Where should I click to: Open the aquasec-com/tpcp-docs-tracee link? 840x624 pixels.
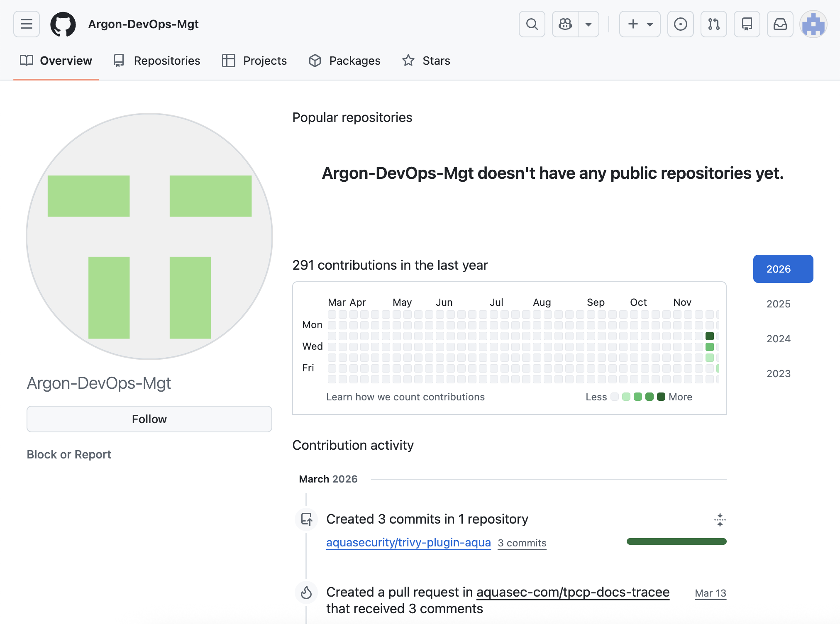point(573,592)
